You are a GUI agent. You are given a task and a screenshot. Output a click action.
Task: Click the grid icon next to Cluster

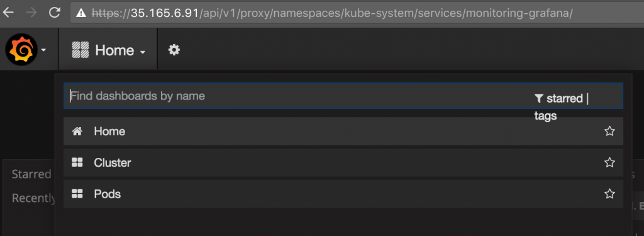tap(77, 162)
